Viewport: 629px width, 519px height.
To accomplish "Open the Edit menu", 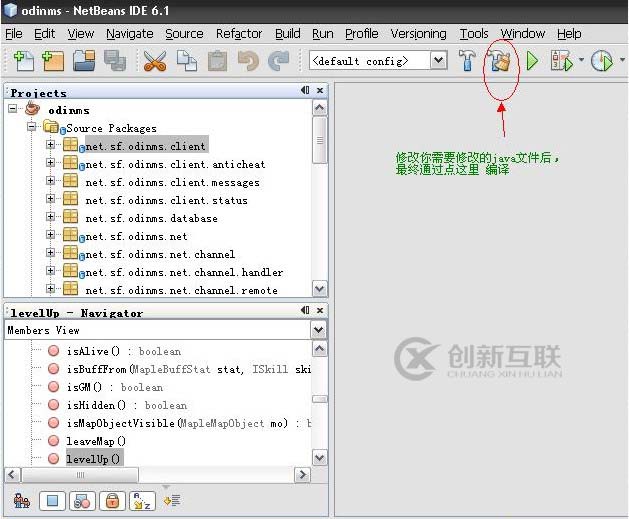I will click(x=45, y=34).
